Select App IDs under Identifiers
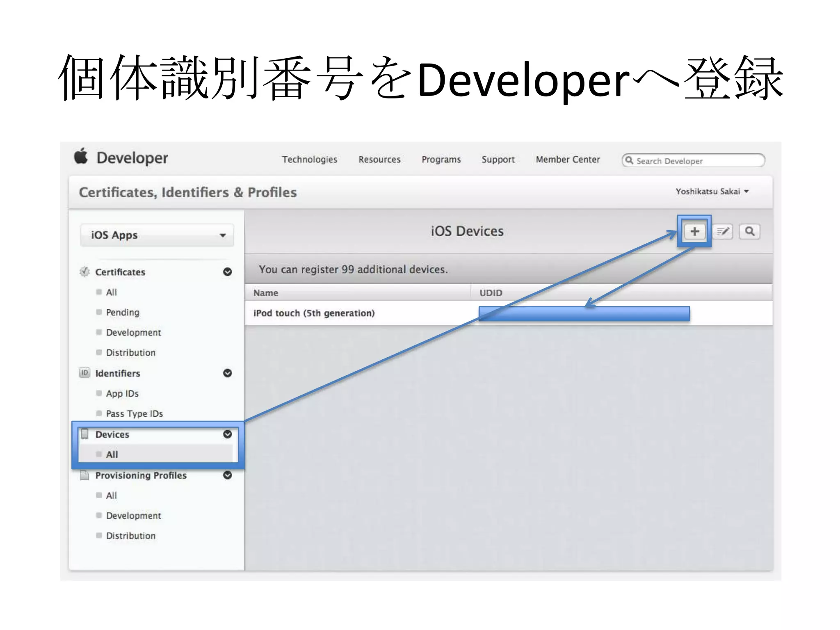Viewport: 840px width, 630px height. tap(122, 393)
